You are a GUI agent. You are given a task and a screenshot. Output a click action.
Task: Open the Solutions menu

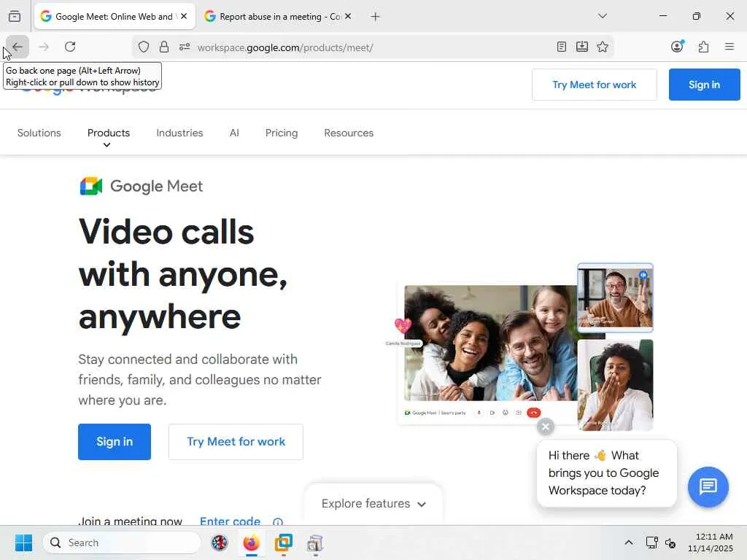click(39, 133)
